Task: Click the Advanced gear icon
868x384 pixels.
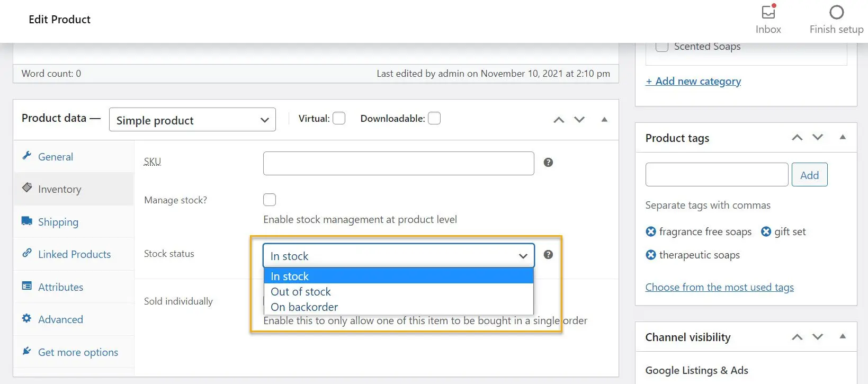Action: click(x=26, y=318)
